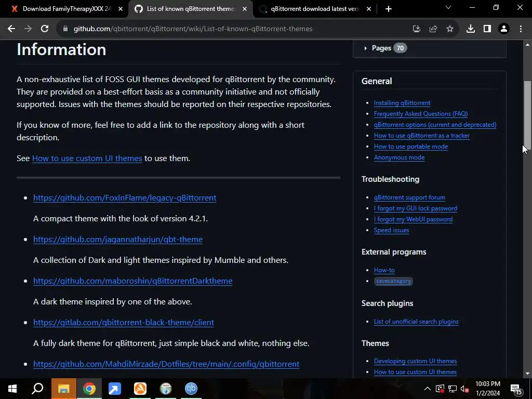This screenshot has width=532, height=399.
Task: Toggle Chrome side panel icon
Action: tap(487, 29)
